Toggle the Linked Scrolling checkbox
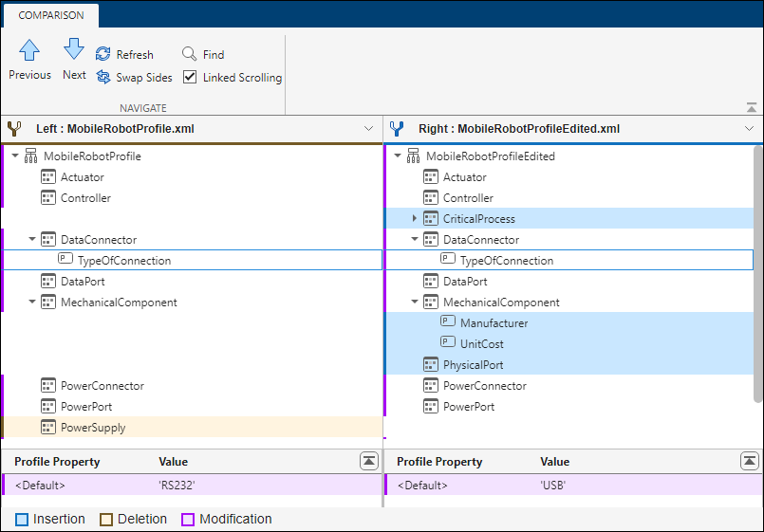The height and width of the screenshot is (532, 764). click(x=190, y=77)
